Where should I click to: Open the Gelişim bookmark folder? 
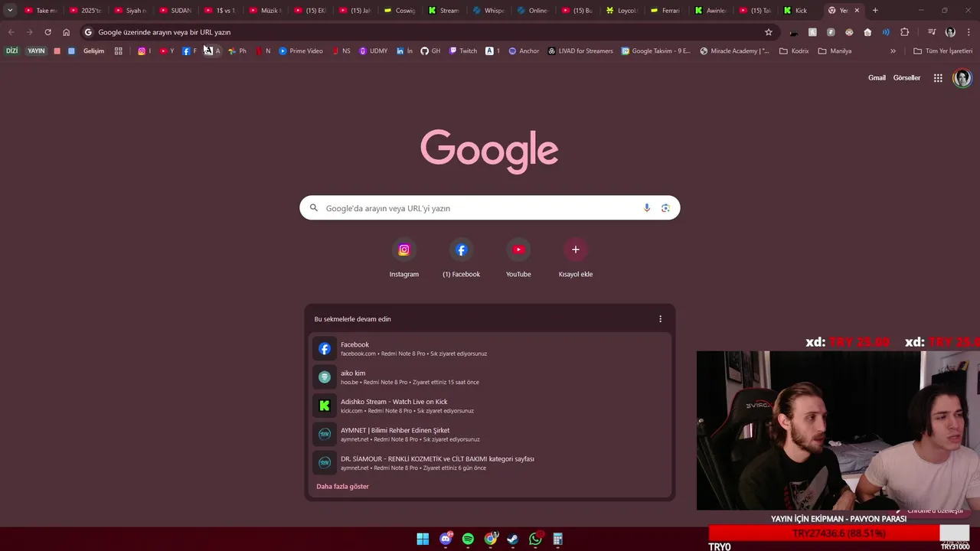point(93,51)
